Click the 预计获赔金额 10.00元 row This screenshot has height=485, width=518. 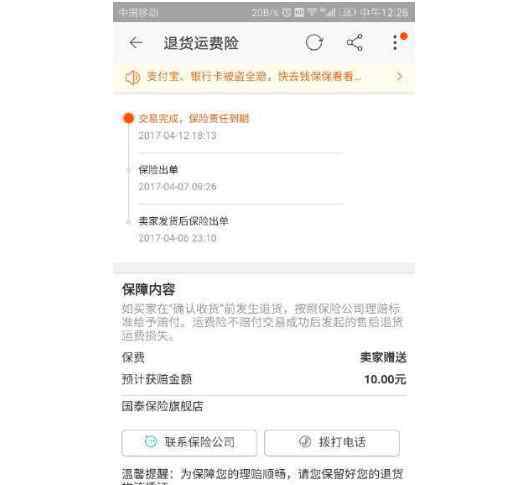[264, 379]
